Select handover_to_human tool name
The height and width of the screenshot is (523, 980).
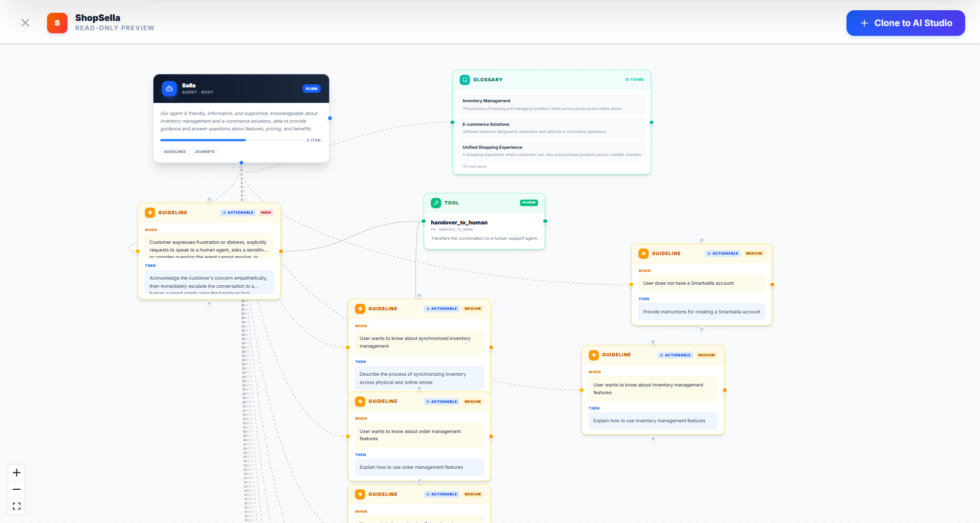(x=459, y=222)
